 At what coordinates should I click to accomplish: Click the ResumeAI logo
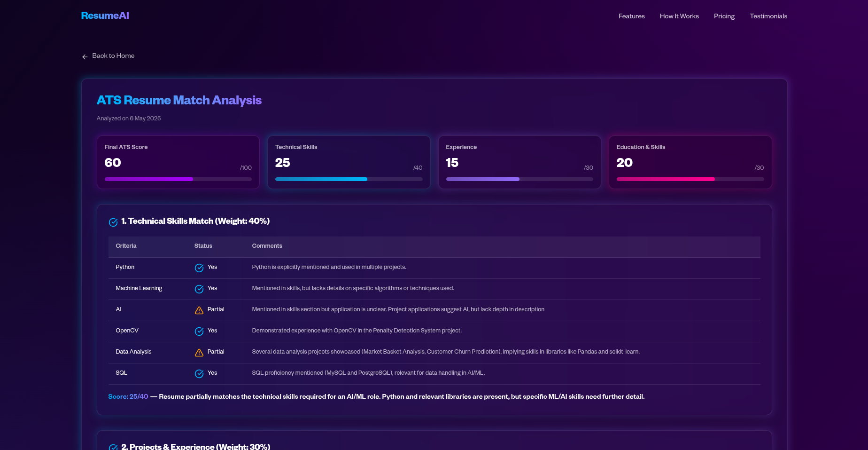105,15
